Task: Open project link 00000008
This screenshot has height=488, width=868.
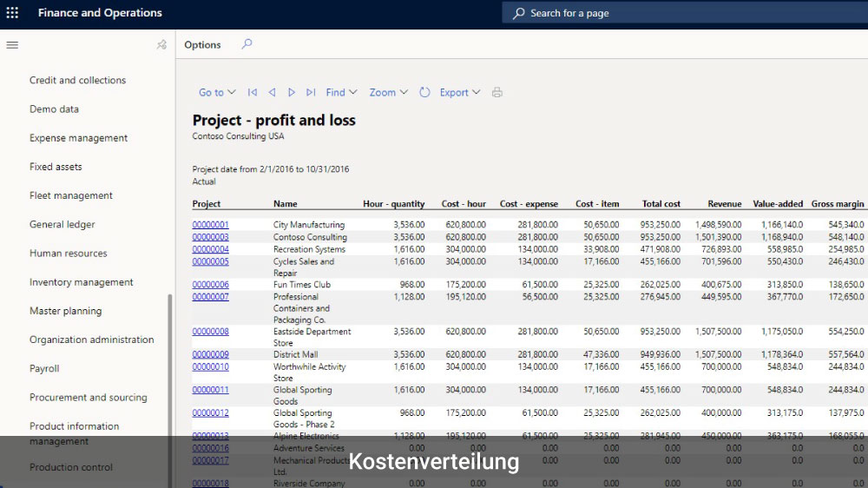Action: pyautogui.click(x=210, y=332)
